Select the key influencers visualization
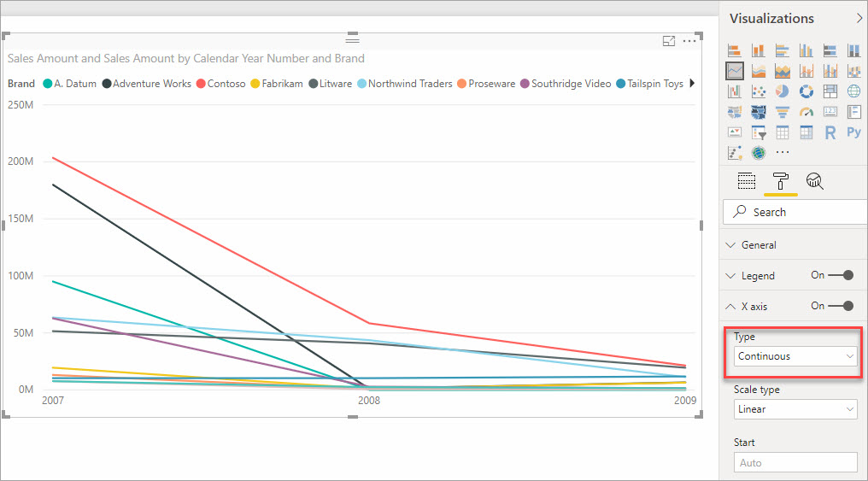868x481 pixels. pos(735,153)
